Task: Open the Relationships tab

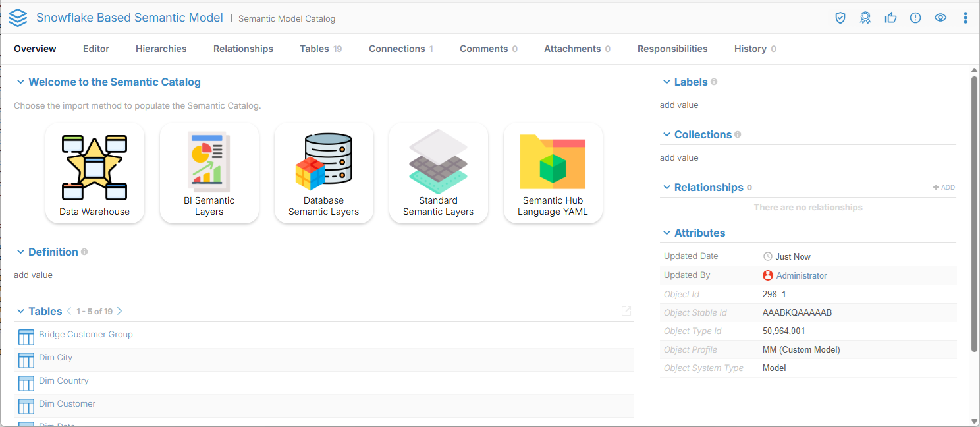Action: click(x=243, y=49)
